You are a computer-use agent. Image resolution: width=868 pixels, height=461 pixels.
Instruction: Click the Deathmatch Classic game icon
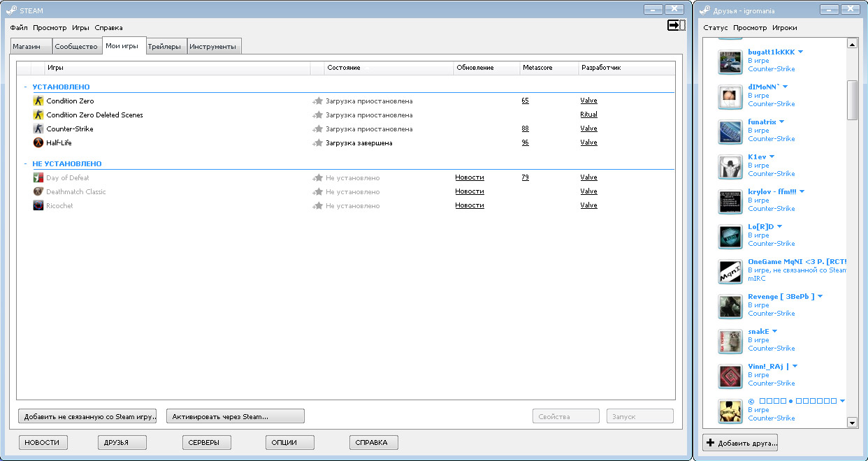38,192
